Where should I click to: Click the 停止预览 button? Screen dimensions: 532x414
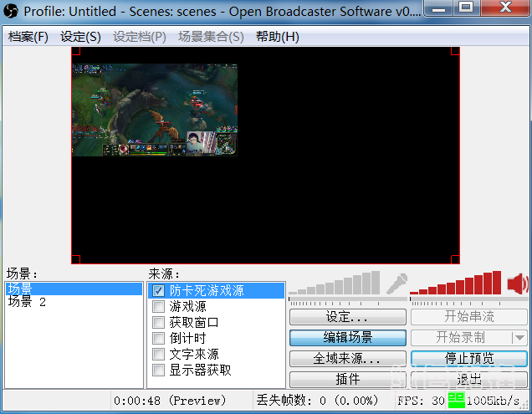point(469,358)
